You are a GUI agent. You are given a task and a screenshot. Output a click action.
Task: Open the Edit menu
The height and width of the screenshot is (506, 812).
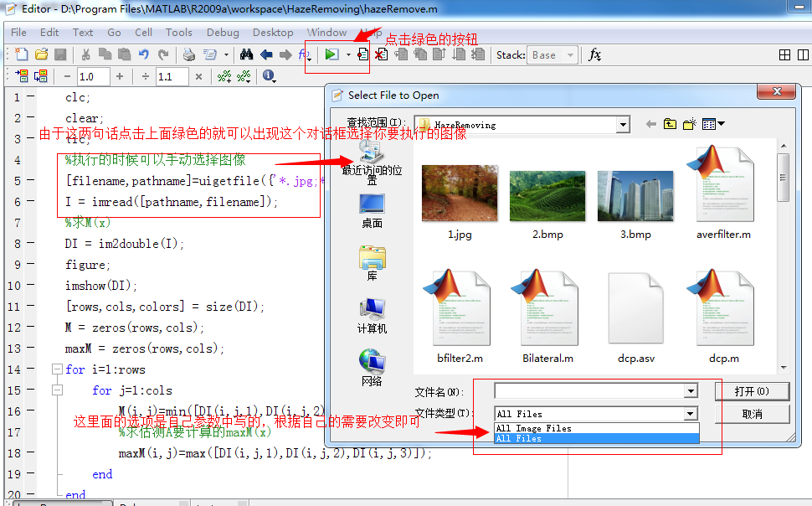pyautogui.click(x=49, y=32)
